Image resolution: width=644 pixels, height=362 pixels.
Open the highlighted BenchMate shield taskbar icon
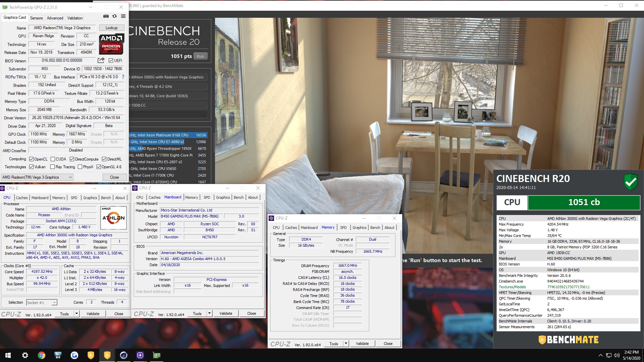pos(107,355)
